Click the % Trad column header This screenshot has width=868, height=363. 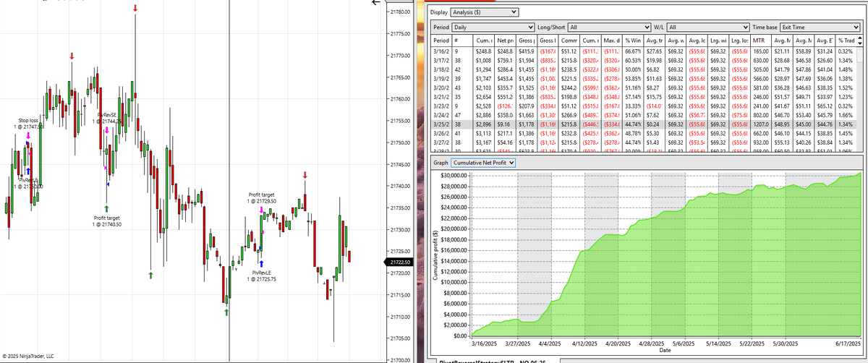(x=845, y=40)
